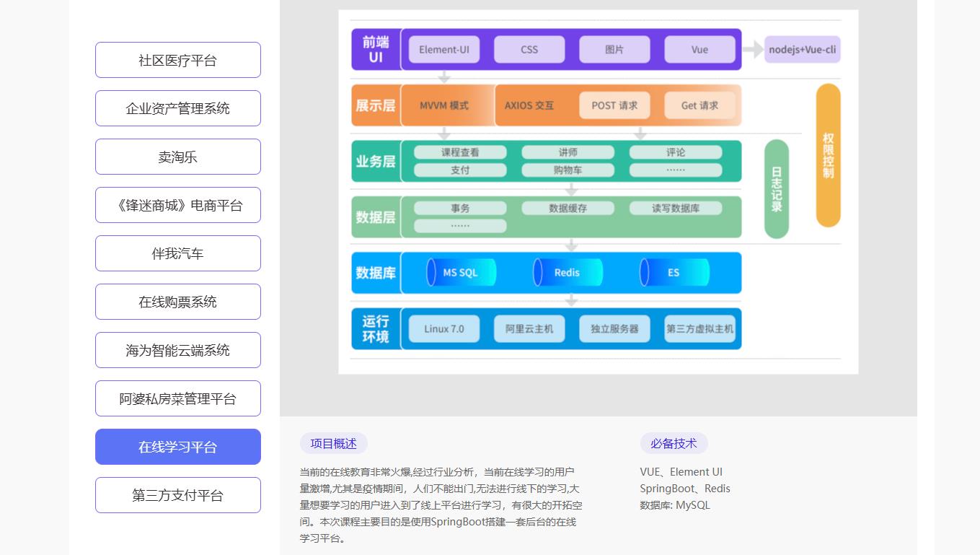Click the Linux 7.0 box in diagram
980x555 pixels.
[x=444, y=329]
